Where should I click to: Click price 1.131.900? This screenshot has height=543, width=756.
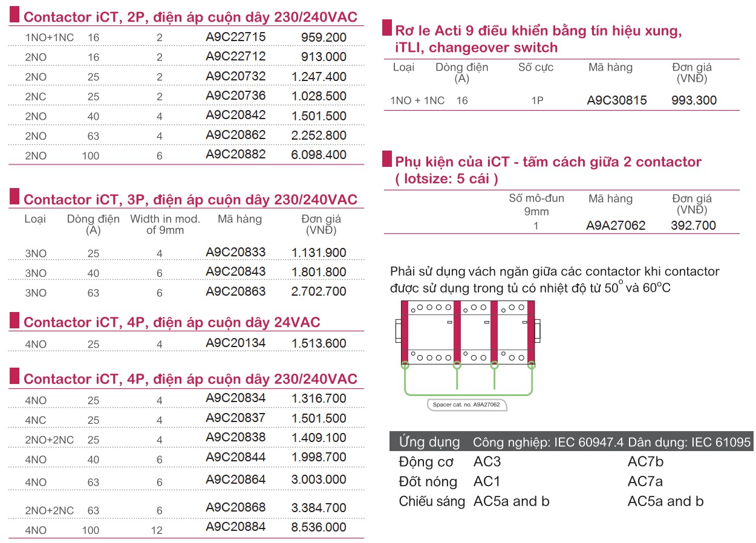(319, 253)
